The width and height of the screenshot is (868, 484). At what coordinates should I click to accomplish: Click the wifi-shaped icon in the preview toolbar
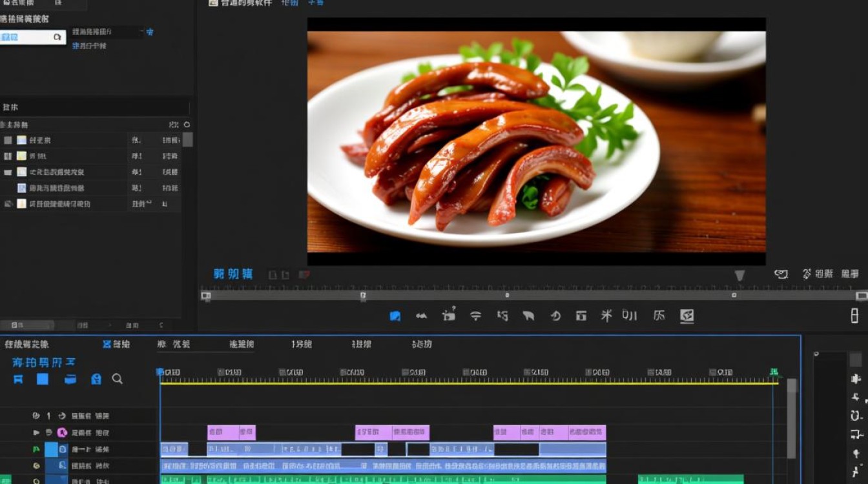click(476, 316)
